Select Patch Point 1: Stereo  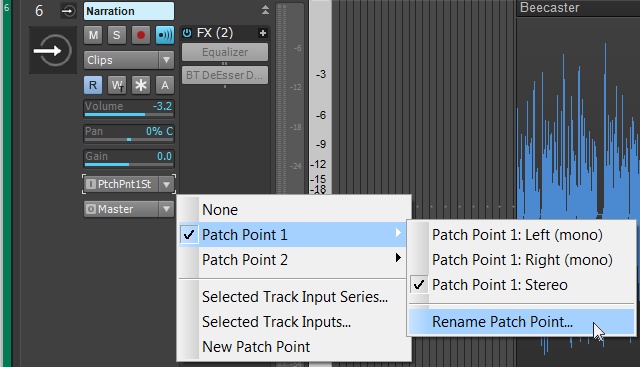pyautogui.click(x=522, y=285)
